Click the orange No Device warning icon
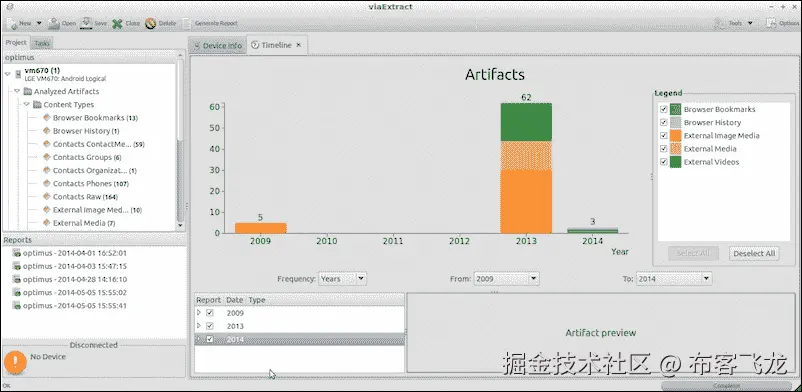Image resolution: width=802 pixels, height=392 pixels. pyautogui.click(x=15, y=362)
